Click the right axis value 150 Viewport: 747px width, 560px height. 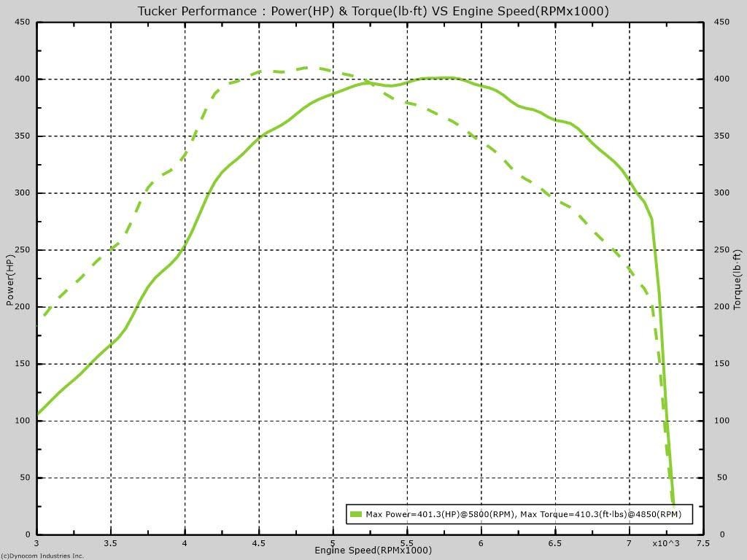[721, 364]
